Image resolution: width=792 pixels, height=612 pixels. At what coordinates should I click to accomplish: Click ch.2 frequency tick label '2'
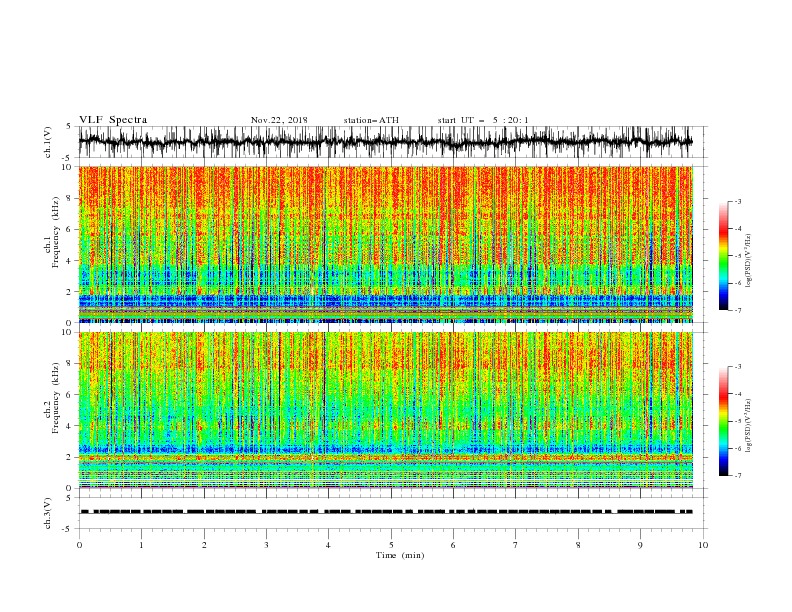pyautogui.click(x=71, y=457)
